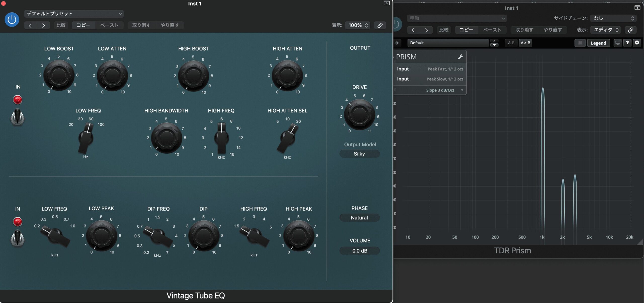Click the link icon in the Vintage Tube EQ header
Screen dimensions: 644x303
click(380, 25)
